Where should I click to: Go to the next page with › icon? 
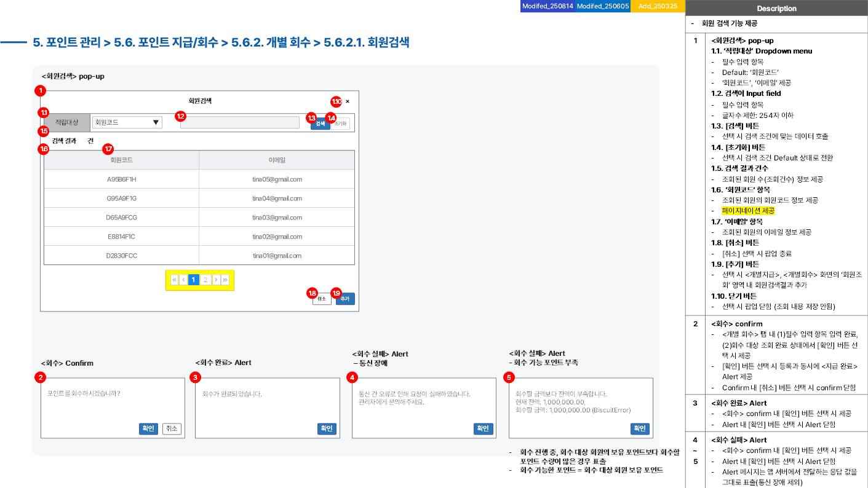coord(216,280)
